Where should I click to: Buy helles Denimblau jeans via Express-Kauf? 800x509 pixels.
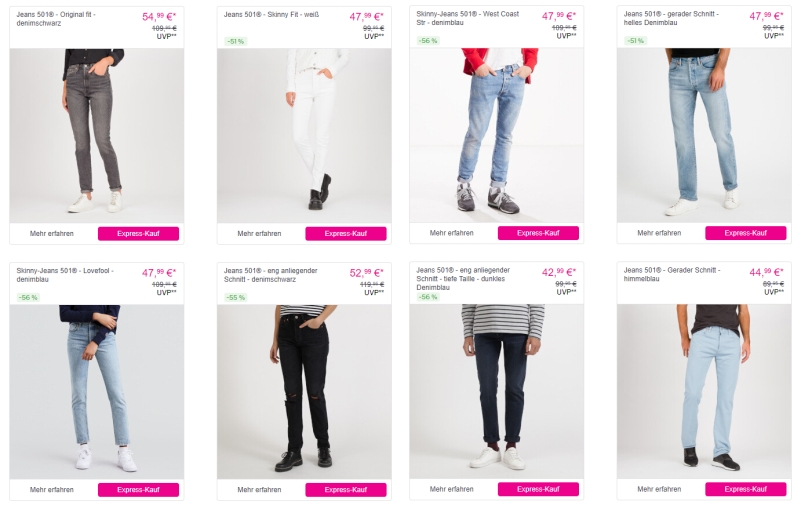(745, 233)
